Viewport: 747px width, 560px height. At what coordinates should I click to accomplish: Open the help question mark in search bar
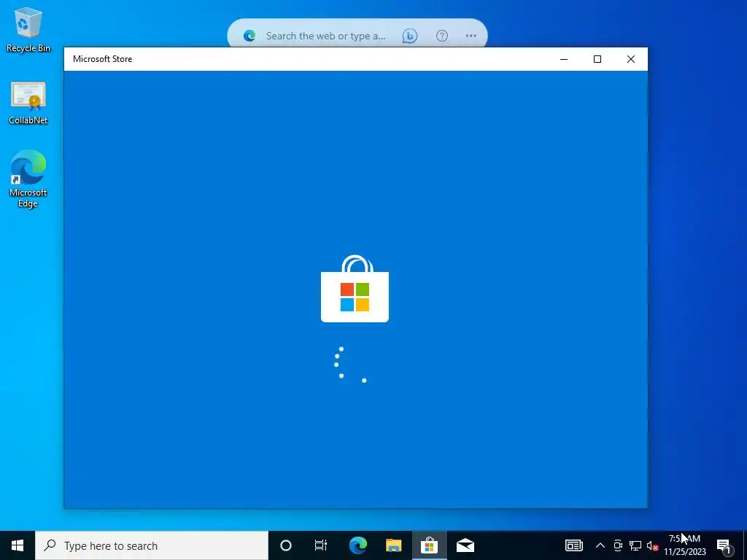441,36
